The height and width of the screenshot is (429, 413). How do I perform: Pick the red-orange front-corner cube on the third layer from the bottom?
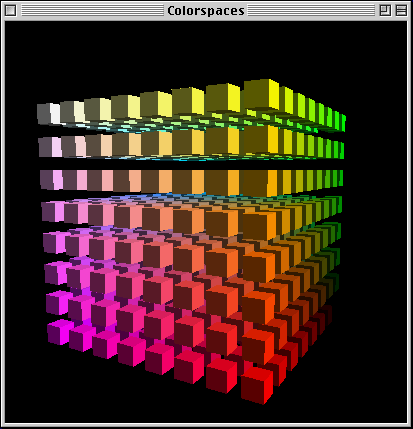258,307
